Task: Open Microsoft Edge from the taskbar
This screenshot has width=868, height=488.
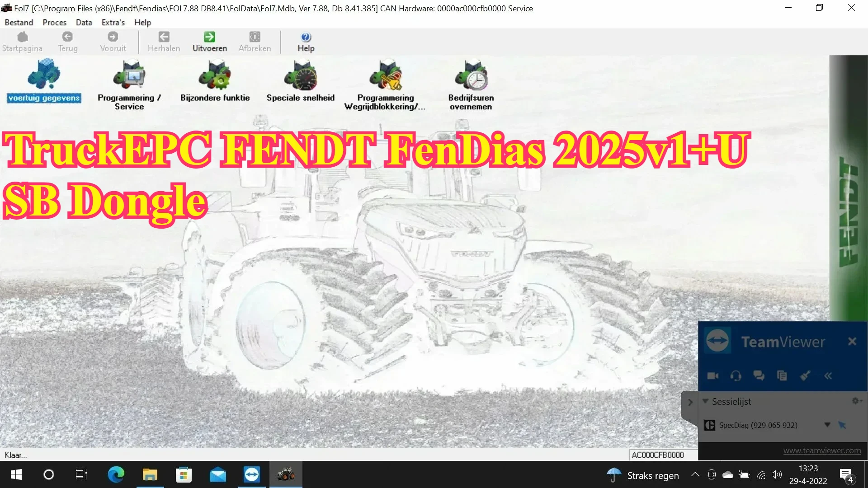Action: coord(116,474)
